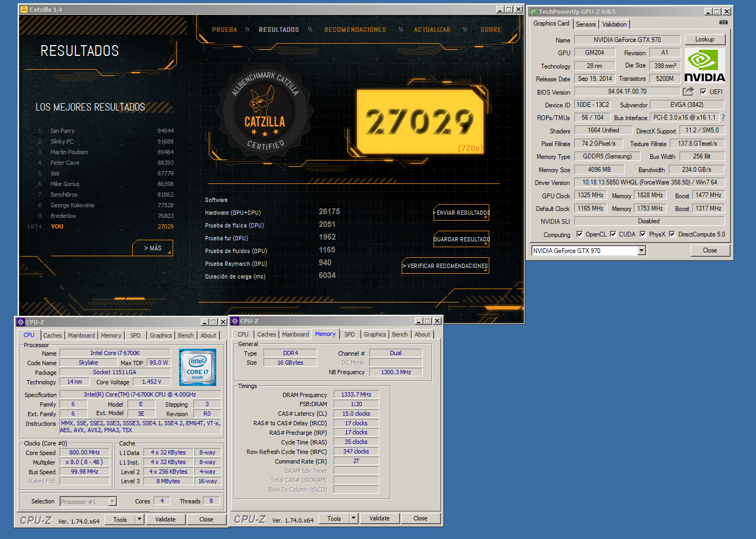
Task: Click ENVIAR RESULTADOS button
Action: point(462,213)
